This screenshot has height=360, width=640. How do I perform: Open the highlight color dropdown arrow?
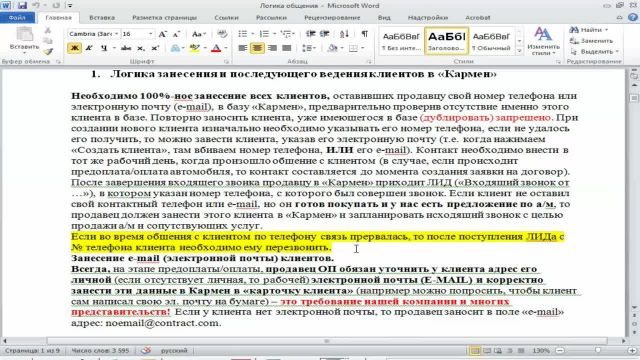coord(204,48)
